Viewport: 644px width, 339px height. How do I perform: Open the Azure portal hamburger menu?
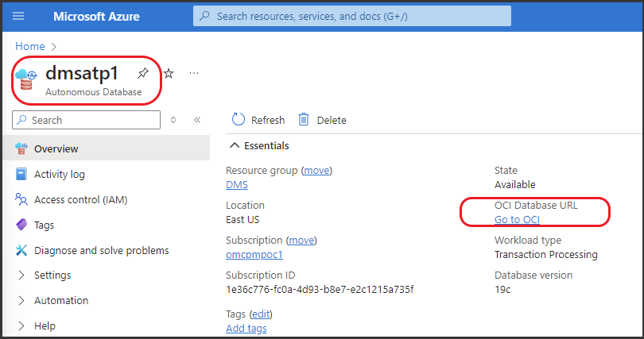pyautogui.click(x=18, y=16)
